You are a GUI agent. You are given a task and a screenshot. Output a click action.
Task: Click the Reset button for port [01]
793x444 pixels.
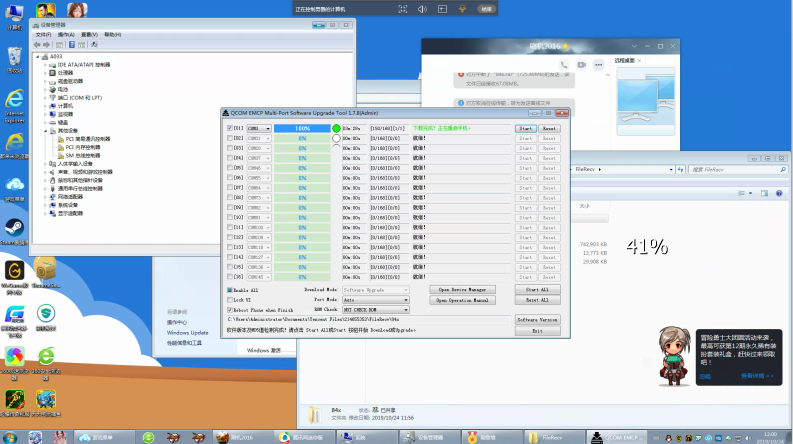[x=549, y=128]
